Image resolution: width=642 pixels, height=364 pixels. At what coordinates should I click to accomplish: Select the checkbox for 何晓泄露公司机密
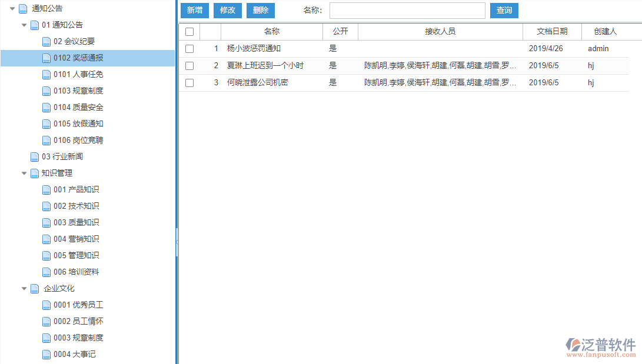(x=189, y=82)
